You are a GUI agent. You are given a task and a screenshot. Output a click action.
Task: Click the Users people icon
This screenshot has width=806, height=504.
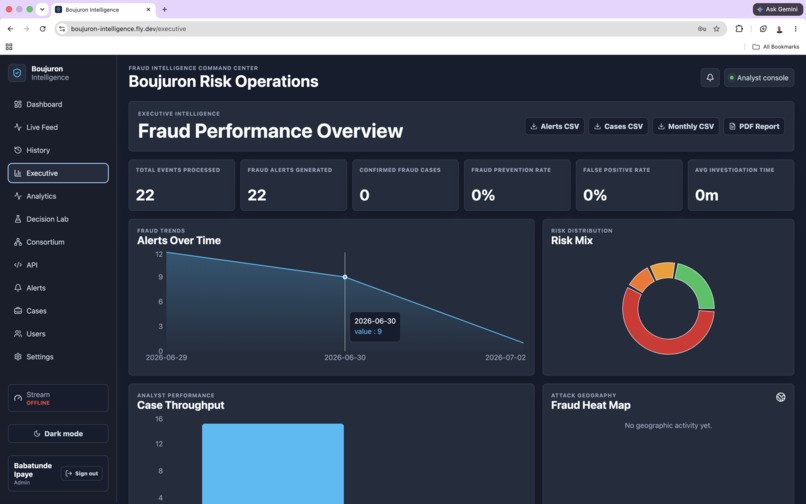tap(17, 334)
